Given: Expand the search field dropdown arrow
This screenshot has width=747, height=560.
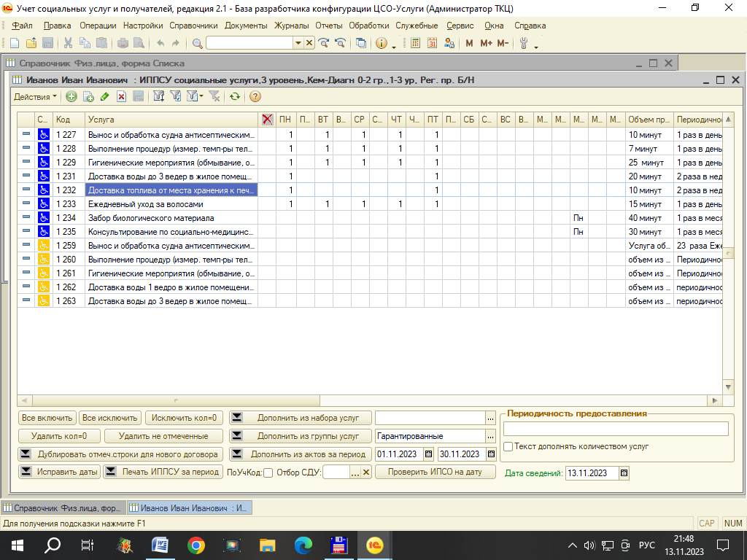Looking at the screenshot, I should [x=298, y=43].
